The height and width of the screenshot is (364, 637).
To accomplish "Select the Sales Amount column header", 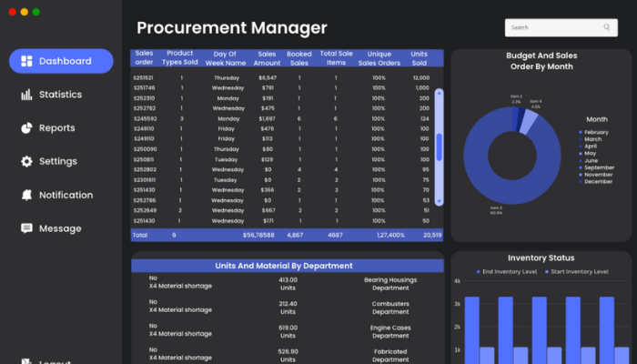I will 267,58.
